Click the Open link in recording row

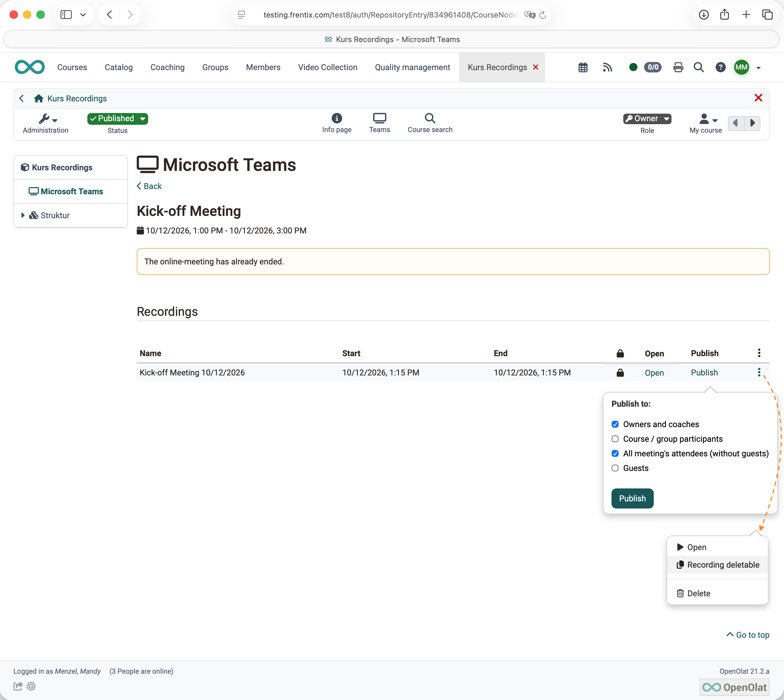654,373
